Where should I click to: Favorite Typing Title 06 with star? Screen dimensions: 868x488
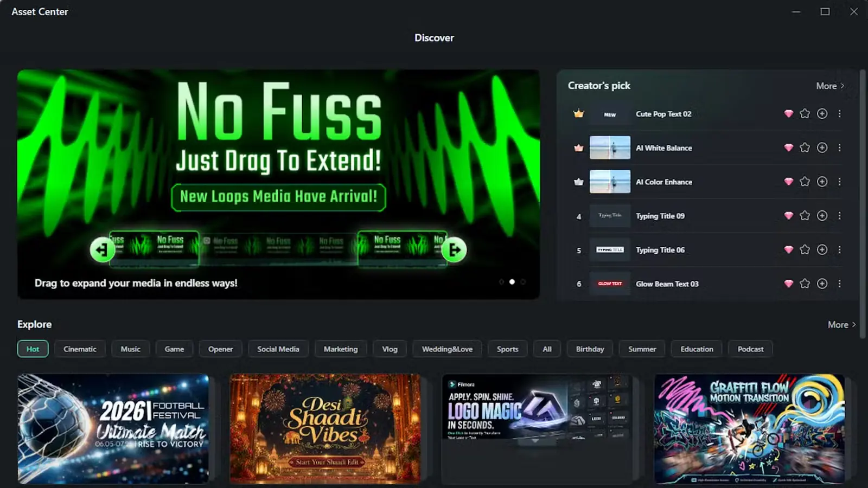tap(805, 249)
